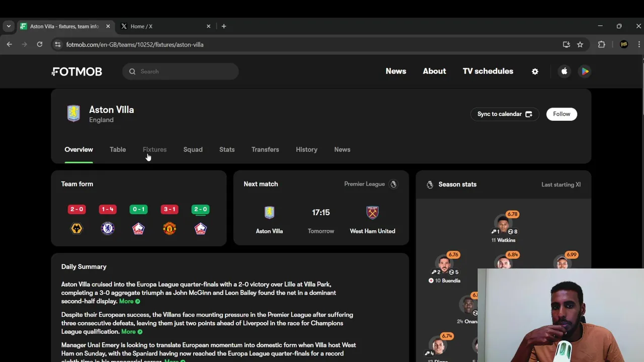Click the Aston Villa crest in header

pos(73,114)
